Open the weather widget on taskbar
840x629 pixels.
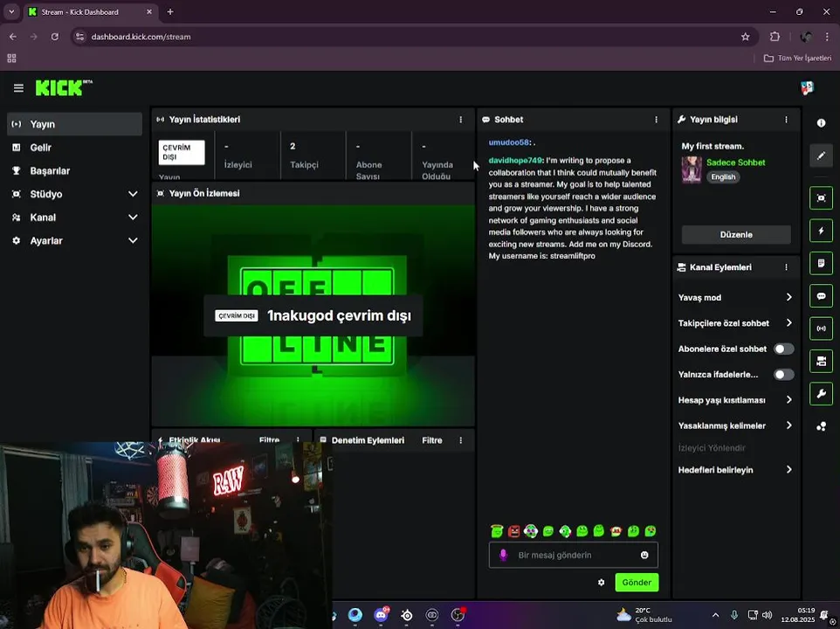(644, 614)
